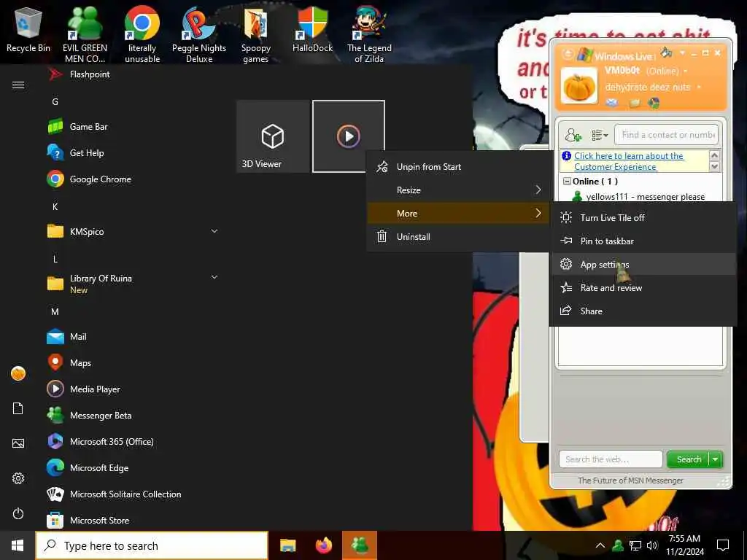Open the Spoopy games folder
The image size is (747, 560).
pyautogui.click(x=256, y=34)
